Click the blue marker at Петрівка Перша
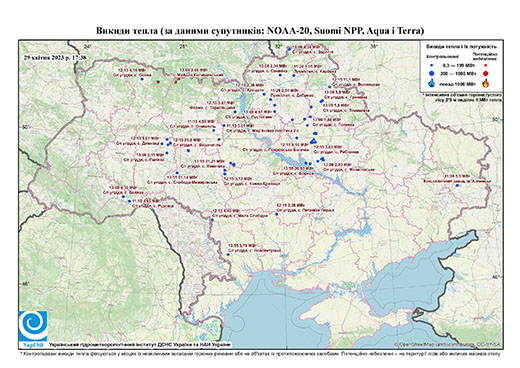520x368 pixels. point(276,214)
